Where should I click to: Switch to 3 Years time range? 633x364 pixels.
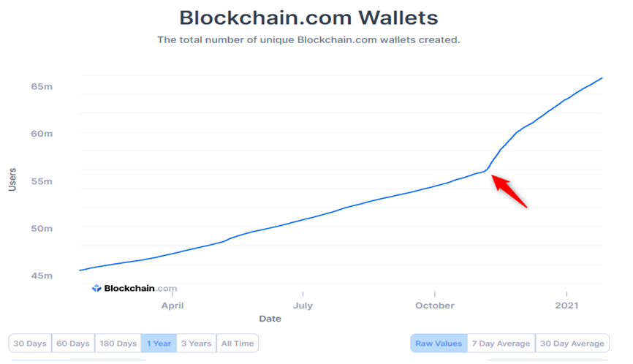[x=196, y=344]
